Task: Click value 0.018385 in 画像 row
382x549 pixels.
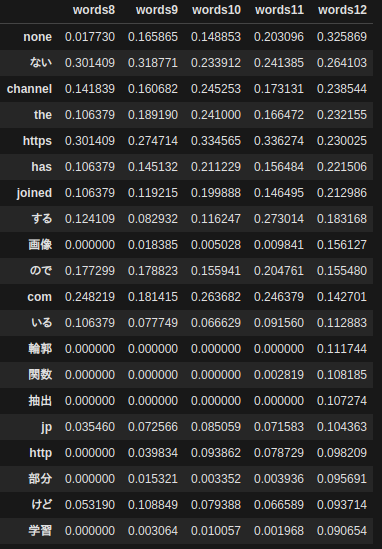Action: (x=153, y=245)
